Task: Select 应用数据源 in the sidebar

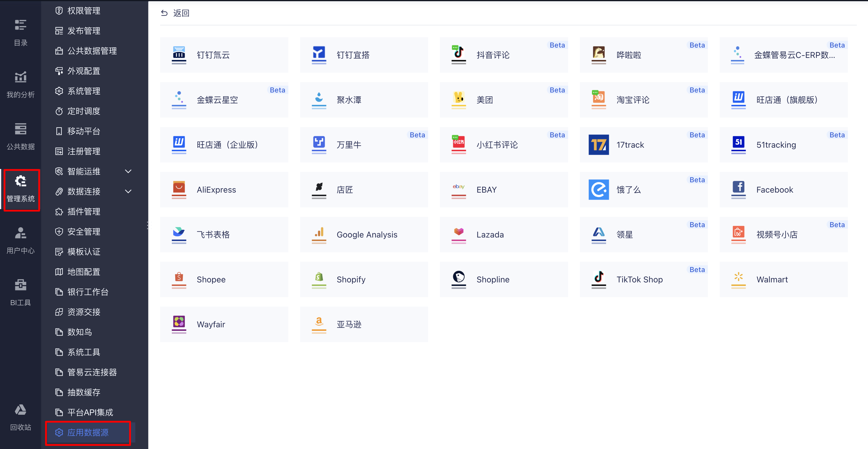Action: pyautogui.click(x=88, y=432)
